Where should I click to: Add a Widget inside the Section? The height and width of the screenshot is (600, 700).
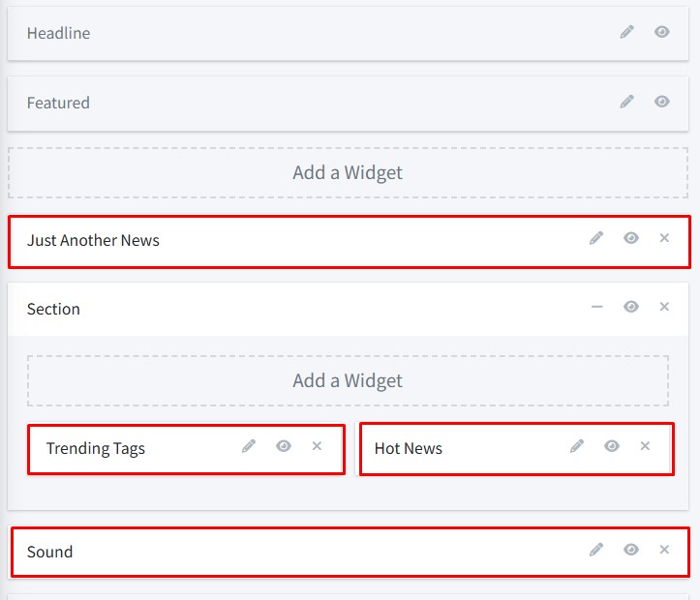348,380
